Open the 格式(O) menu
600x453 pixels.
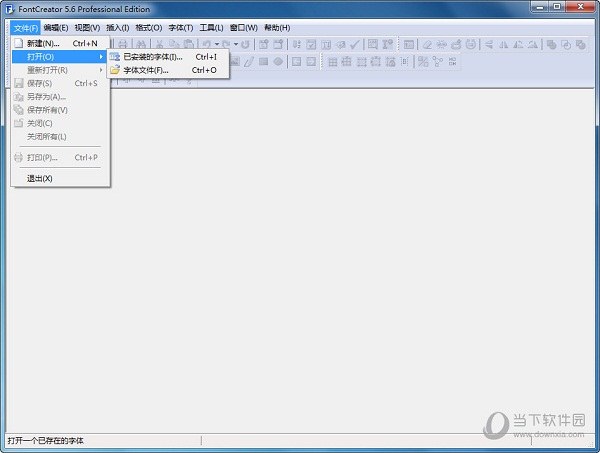click(149, 28)
